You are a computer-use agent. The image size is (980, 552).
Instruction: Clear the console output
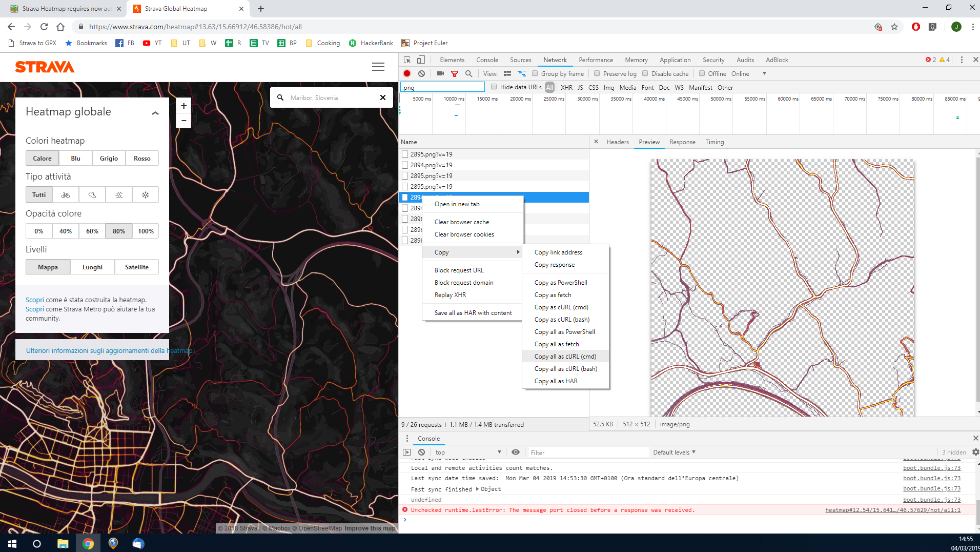(421, 452)
